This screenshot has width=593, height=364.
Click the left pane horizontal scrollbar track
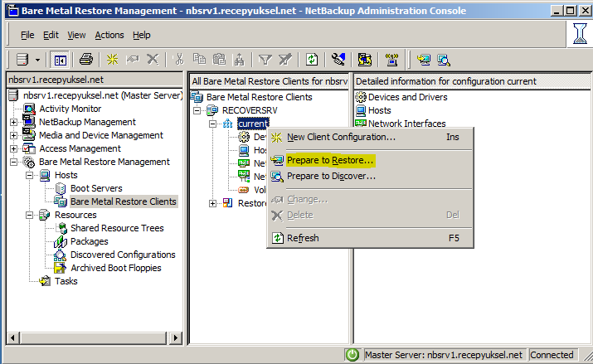click(94, 337)
